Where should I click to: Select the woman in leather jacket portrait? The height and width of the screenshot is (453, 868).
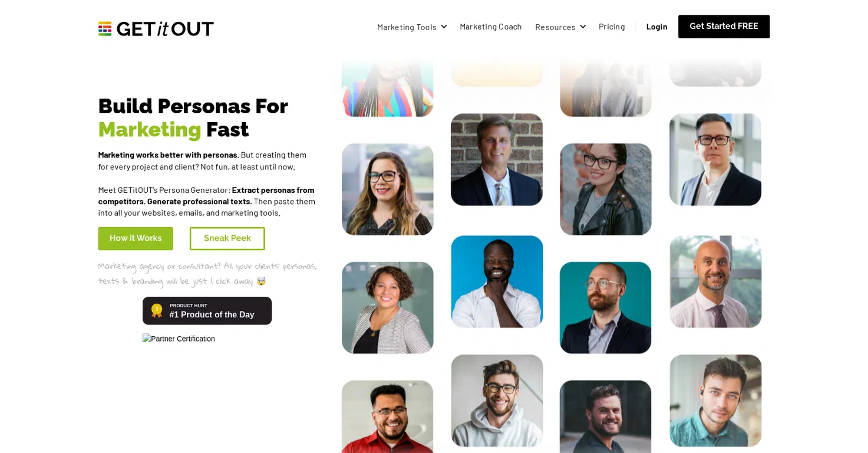pos(606,189)
